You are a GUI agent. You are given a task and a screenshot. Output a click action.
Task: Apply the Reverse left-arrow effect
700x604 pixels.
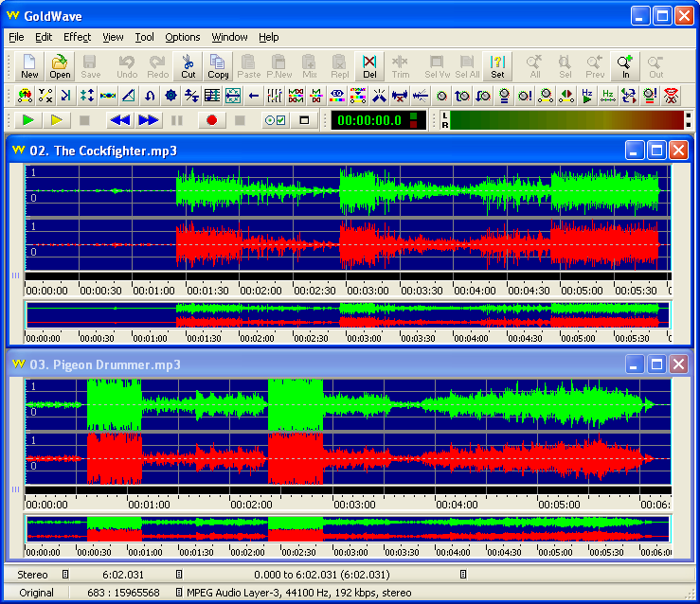pyautogui.click(x=254, y=96)
